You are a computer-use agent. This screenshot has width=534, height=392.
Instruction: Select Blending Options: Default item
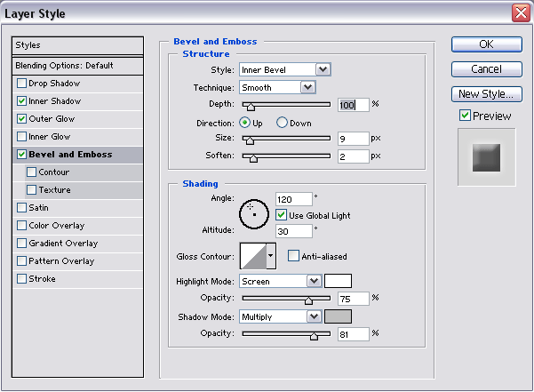[77, 66]
